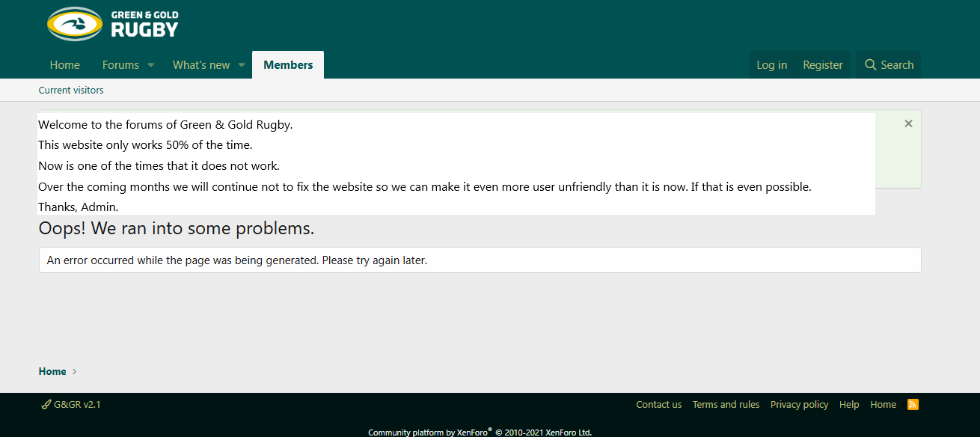Screen dimensions: 980x437
Task: Click the Register button
Action: click(x=823, y=65)
